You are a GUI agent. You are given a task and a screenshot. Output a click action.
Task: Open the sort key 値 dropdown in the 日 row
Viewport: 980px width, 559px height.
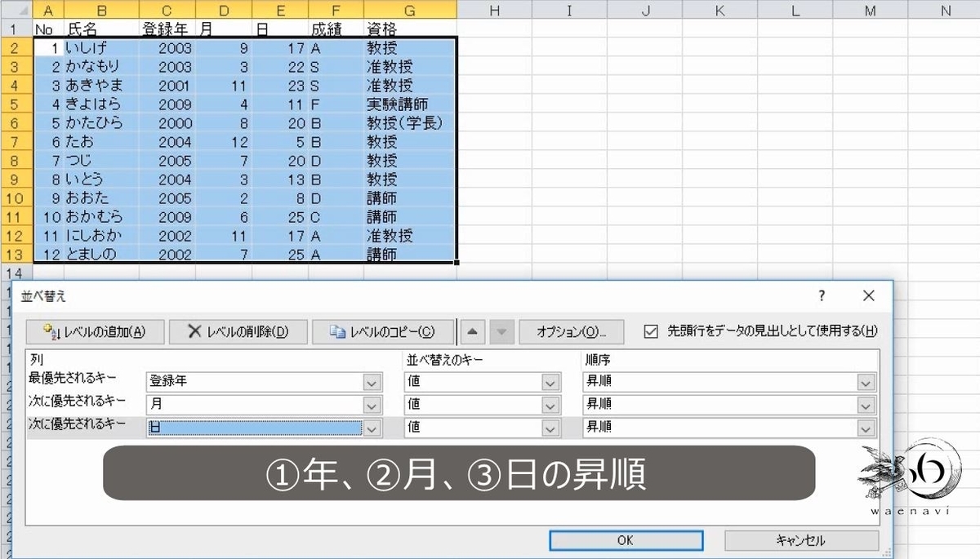(x=552, y=427)
